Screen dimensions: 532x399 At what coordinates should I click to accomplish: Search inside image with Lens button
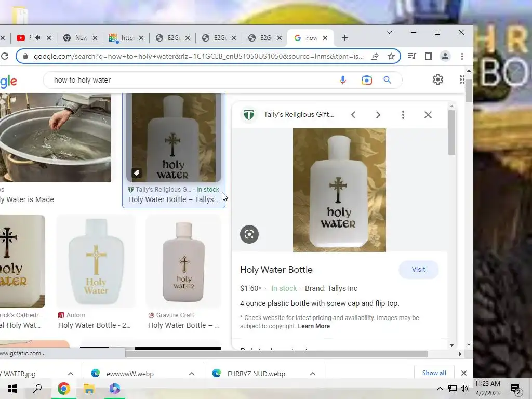(249, 234)
